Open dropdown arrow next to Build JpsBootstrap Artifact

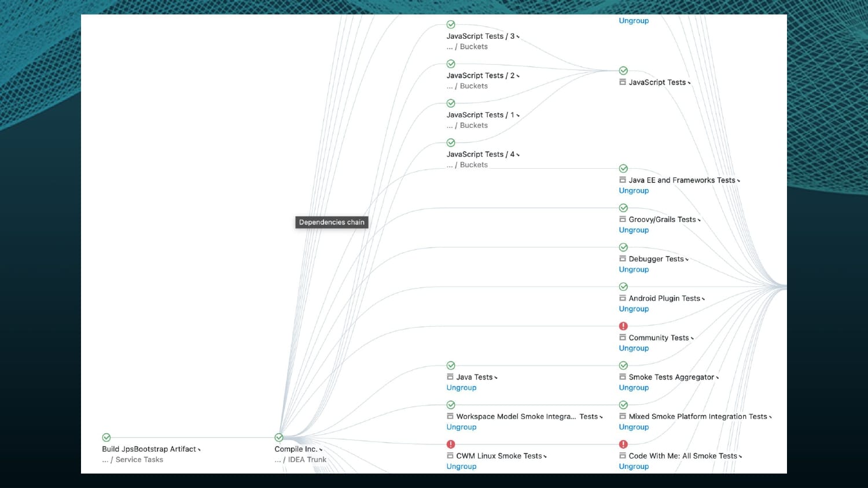pos(199,450)
